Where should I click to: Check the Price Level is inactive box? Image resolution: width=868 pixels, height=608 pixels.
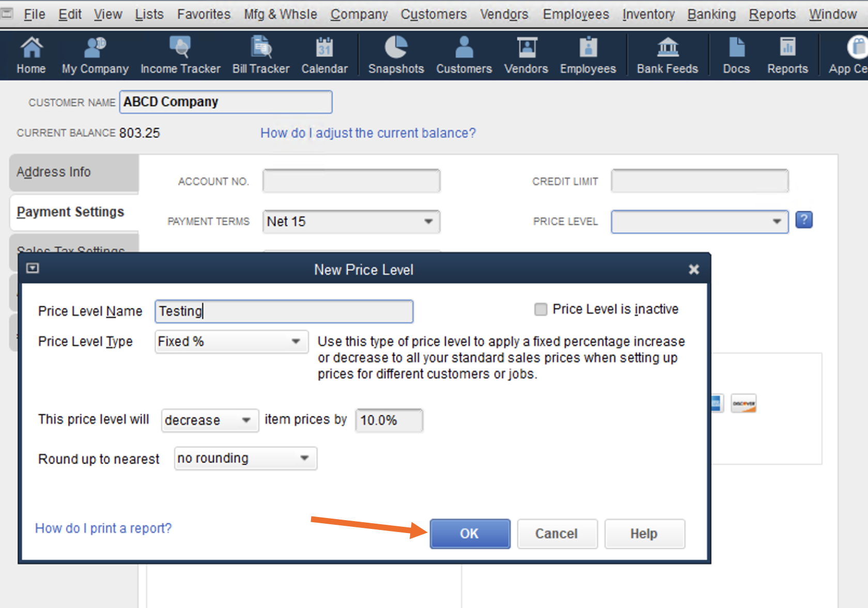coord(540,309)
